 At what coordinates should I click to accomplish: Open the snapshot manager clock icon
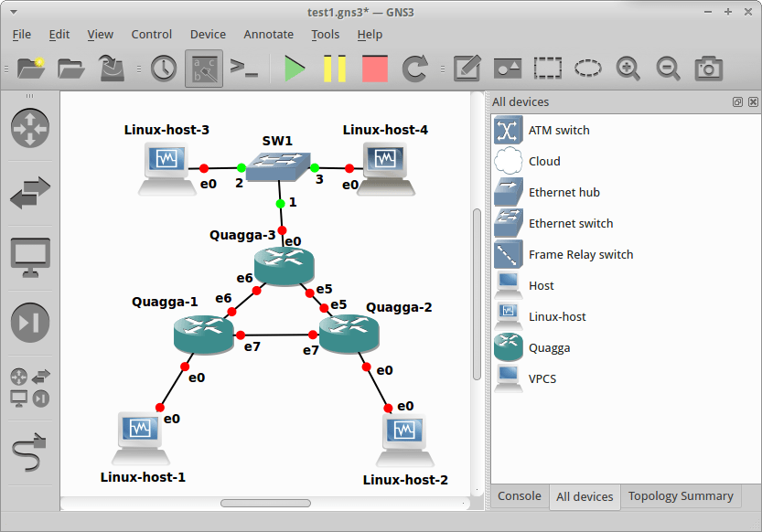pos(163,68)
